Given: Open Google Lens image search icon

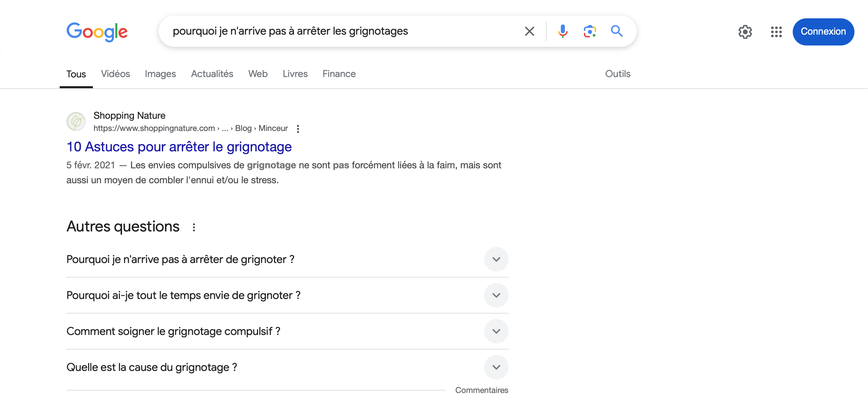Looking at the screenshot, I should coord(590,31).
